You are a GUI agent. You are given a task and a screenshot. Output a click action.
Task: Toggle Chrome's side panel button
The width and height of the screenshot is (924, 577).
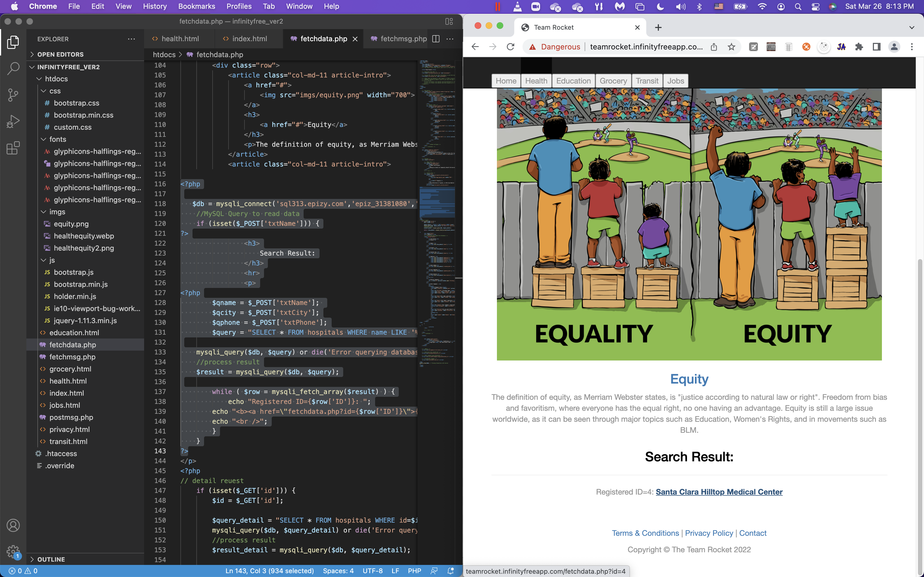(877, 47)
